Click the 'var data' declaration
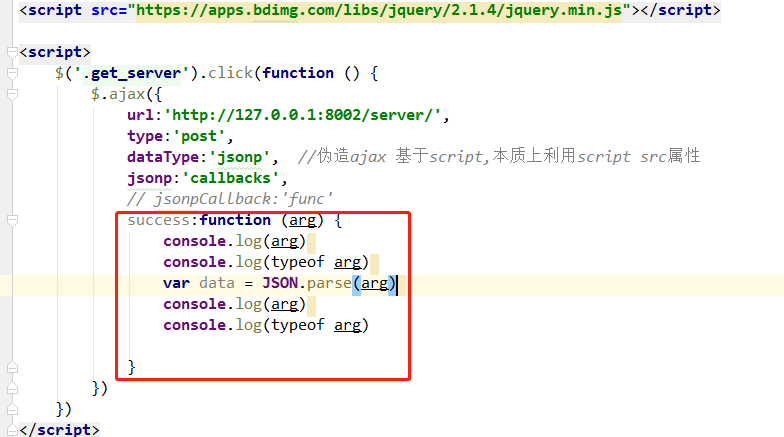 click(199, 283)
